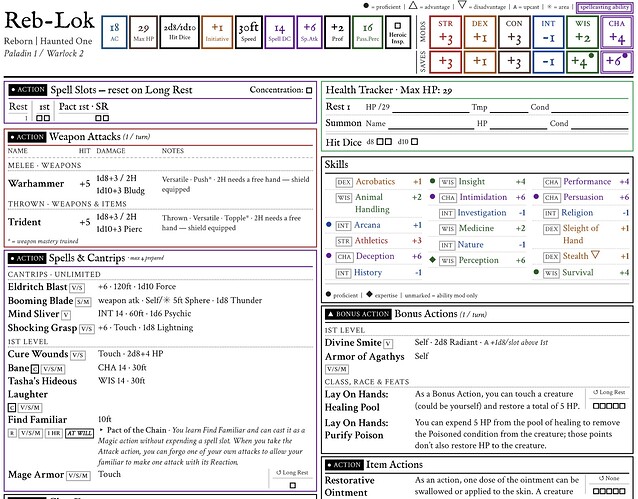
Task: Click the Long Rest reset icon for Lay On Hands
Action: click(596, 392)
